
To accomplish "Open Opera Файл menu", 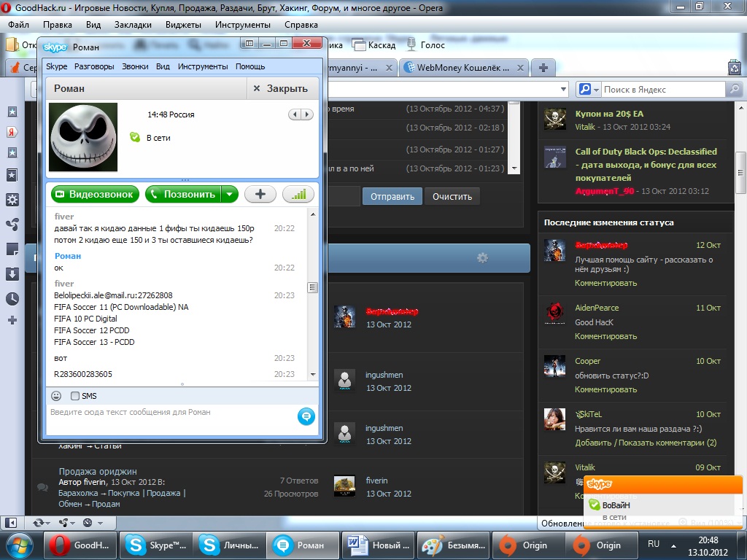I will coord(18,25).
